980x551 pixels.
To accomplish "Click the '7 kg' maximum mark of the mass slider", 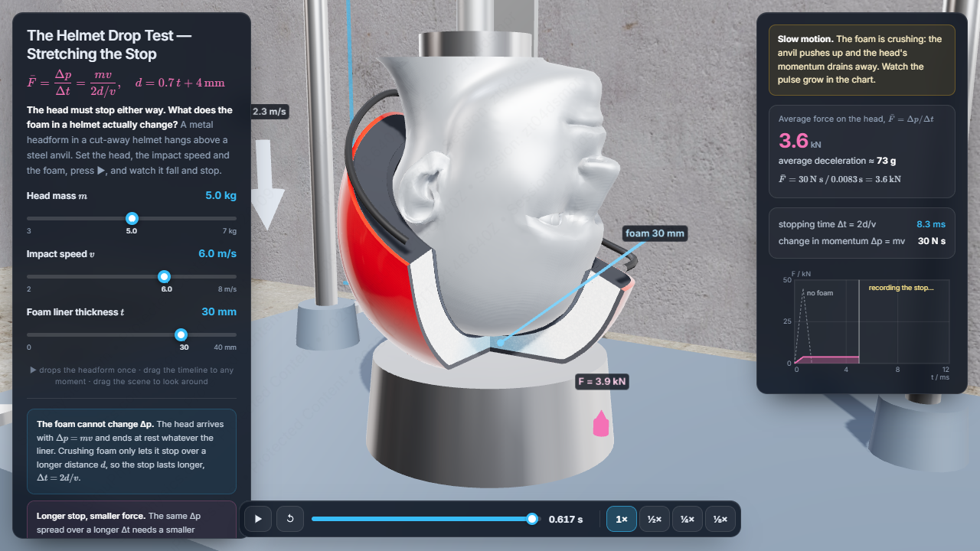I will (x=230, y=230).
